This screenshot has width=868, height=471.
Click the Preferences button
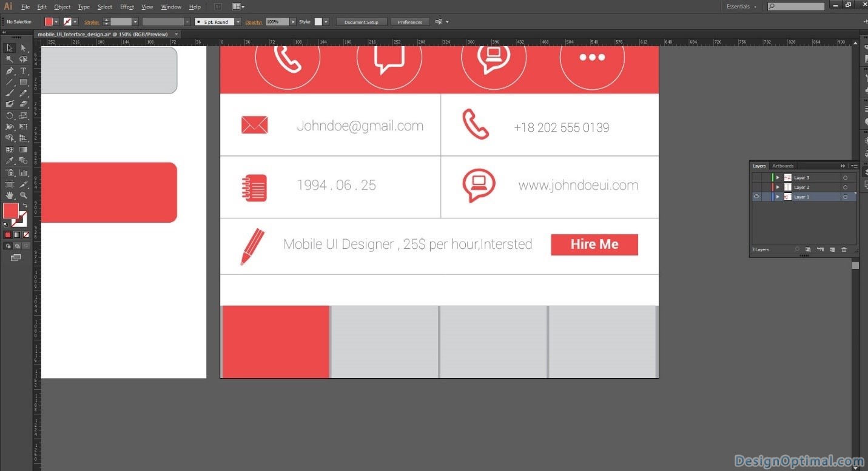coord(410,22)
